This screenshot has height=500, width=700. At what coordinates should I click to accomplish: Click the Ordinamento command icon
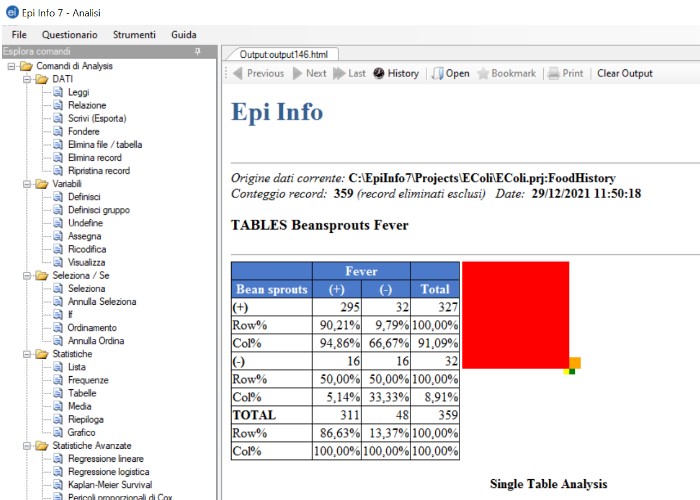tap(58, 328)
